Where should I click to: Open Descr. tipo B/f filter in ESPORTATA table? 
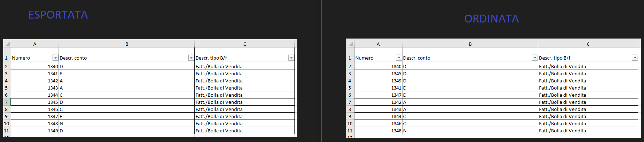pos(291,58)
